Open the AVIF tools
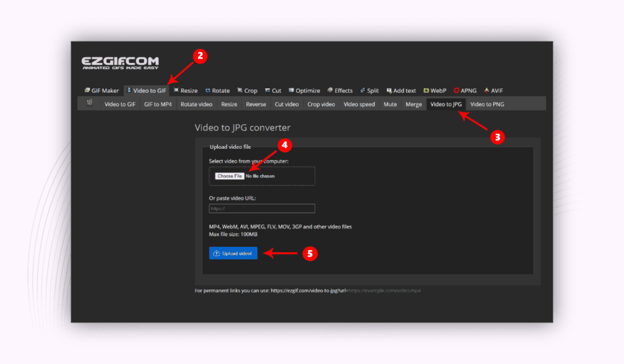Screen dimensions: 624x364 [493, 91]
